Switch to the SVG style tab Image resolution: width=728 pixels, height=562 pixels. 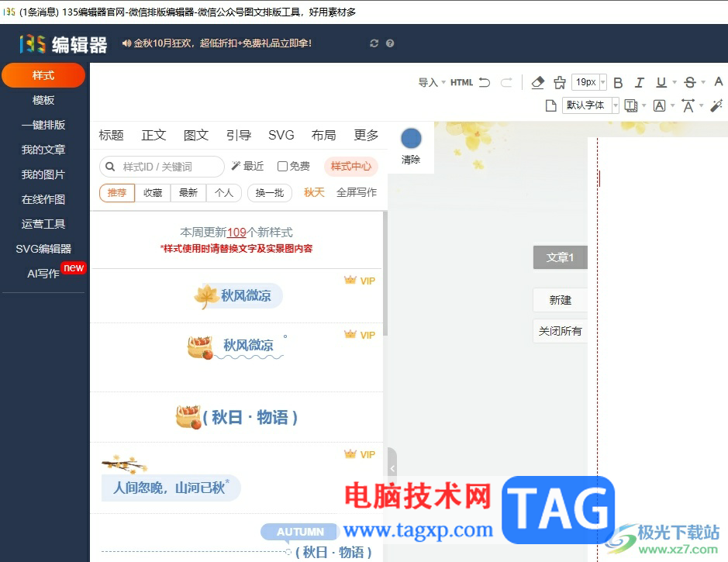(x=281, y=135)
